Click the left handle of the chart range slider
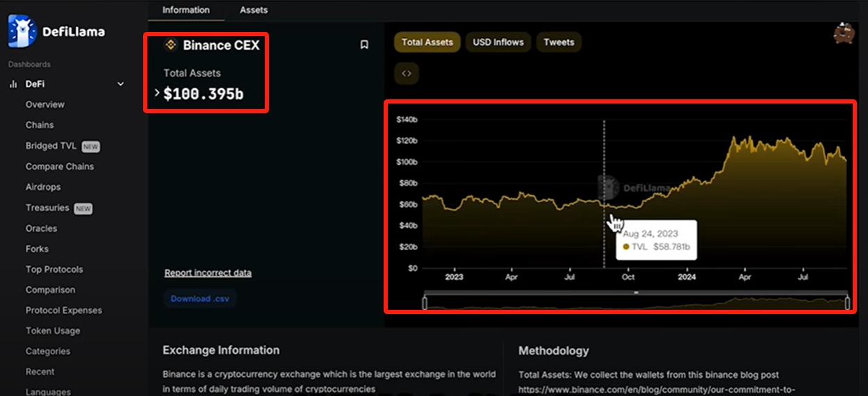868x396 pixels. tap(425, 303)
